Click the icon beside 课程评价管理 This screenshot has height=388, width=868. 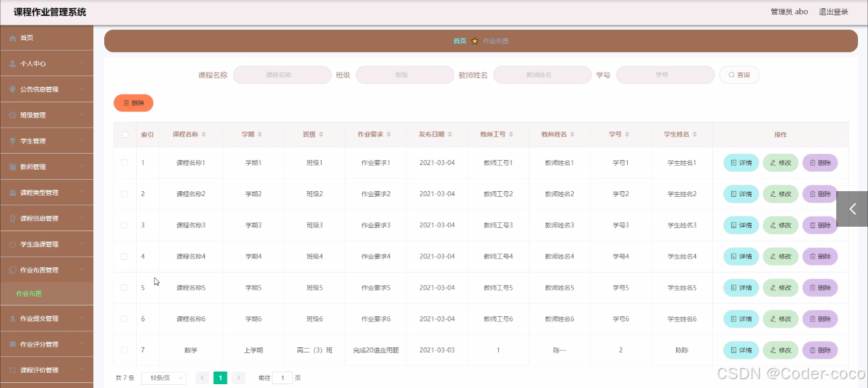pos(13,370)
